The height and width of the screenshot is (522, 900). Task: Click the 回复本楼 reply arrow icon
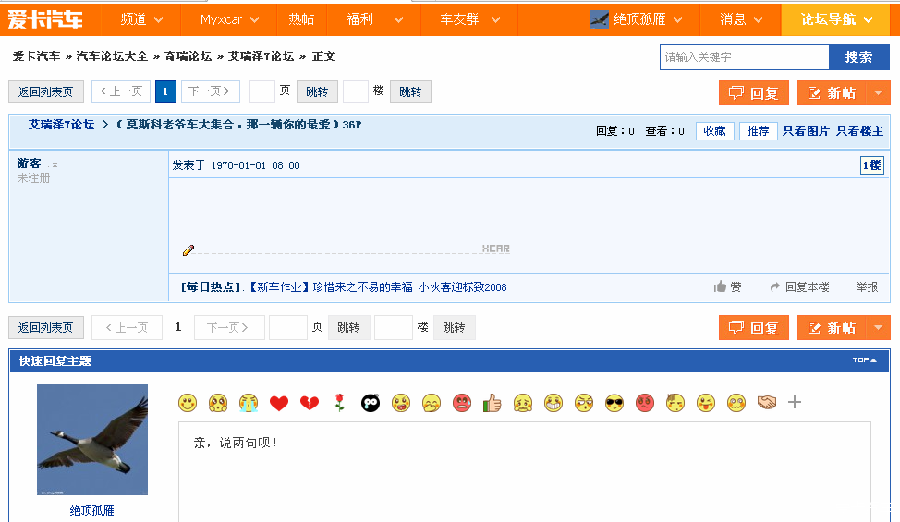click(775, 287)
